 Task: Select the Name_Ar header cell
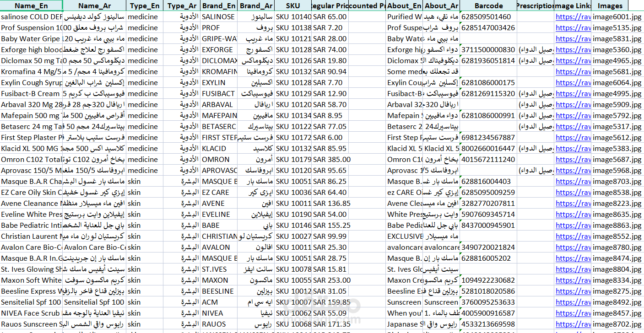[x=95, y=5]
